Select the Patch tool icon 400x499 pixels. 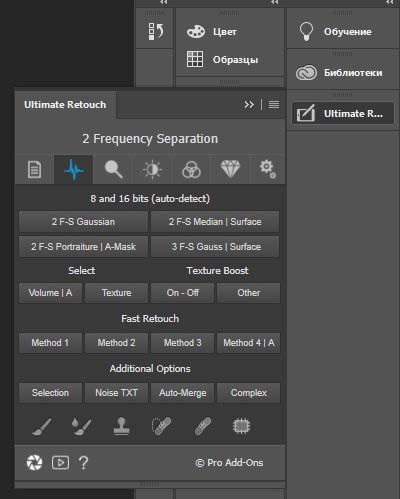(161, 426)
